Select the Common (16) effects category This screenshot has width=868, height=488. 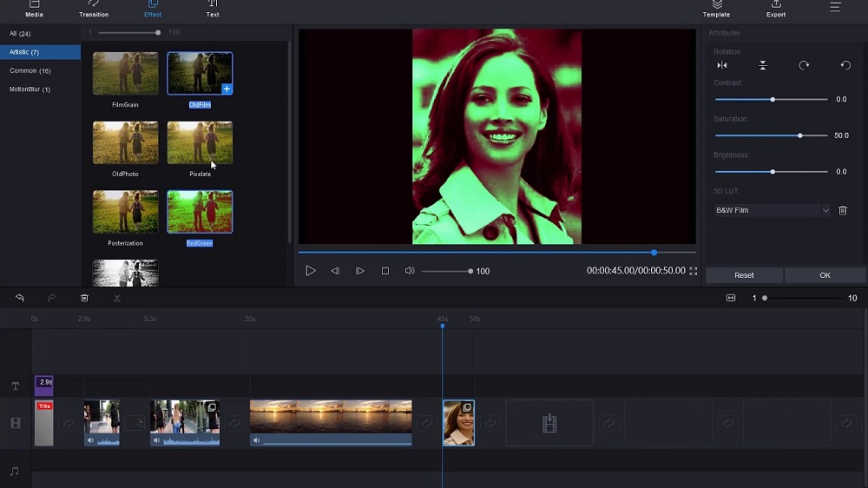click(30, 70)
